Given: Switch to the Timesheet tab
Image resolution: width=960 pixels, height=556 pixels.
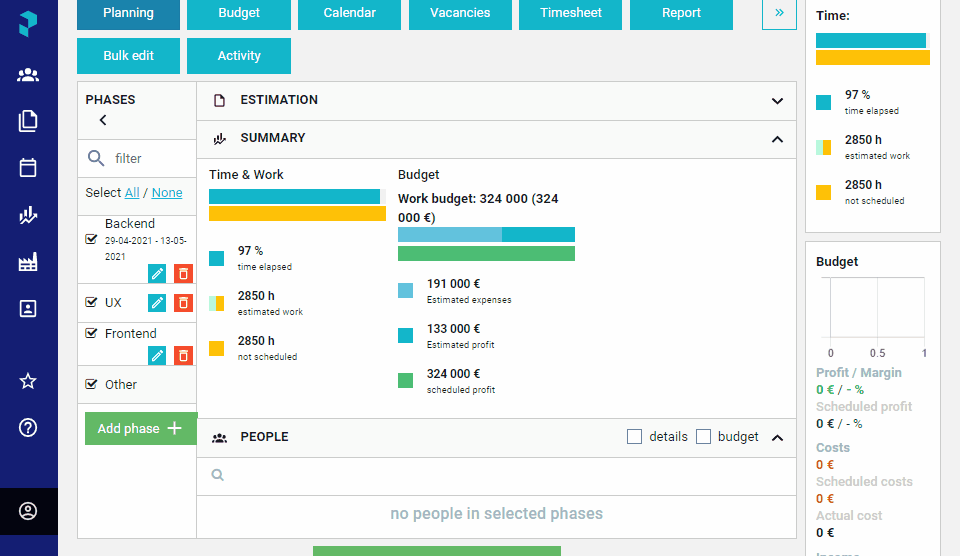Looking at the screenshot, I should pos(570,13).
